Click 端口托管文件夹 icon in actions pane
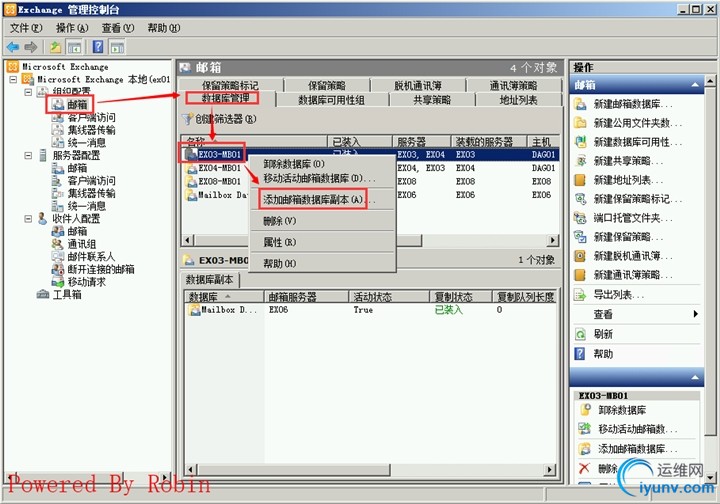 (x=580, y=218)
